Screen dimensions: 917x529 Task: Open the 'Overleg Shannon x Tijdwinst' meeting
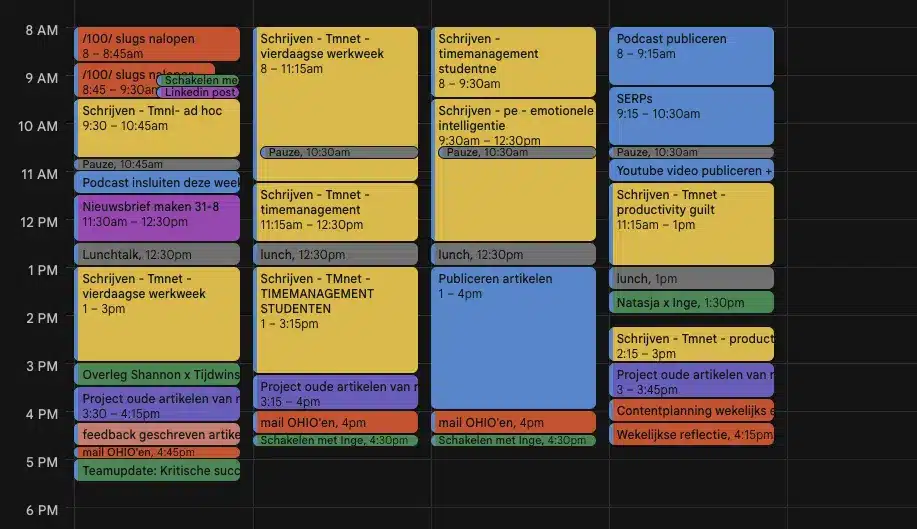[157, 375]
